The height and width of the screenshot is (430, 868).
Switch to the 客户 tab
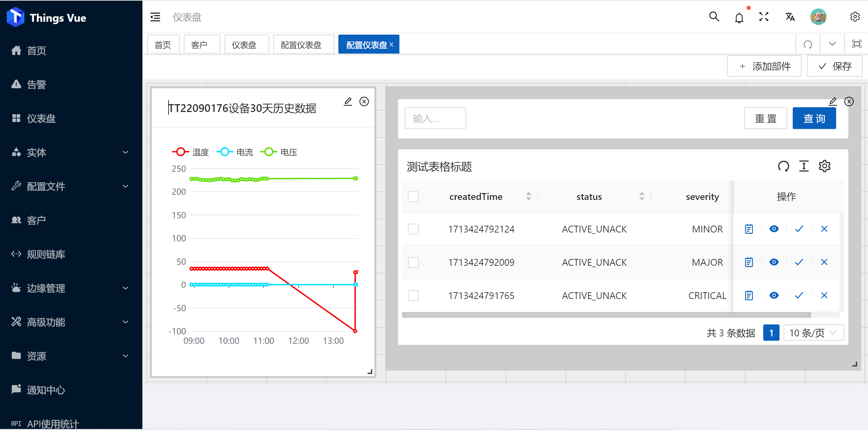pos(202,44)
